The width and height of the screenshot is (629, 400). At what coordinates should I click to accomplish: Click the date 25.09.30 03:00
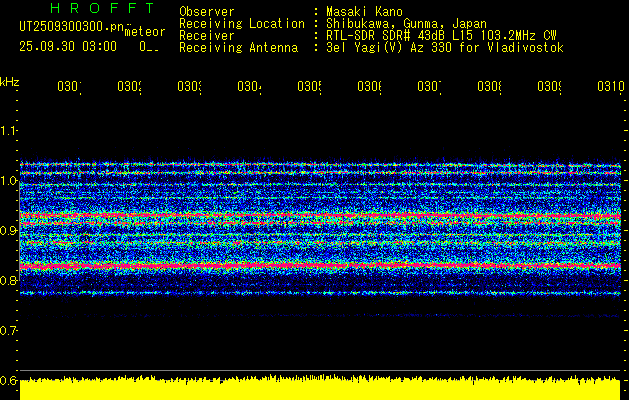click(x=68, y=46)
